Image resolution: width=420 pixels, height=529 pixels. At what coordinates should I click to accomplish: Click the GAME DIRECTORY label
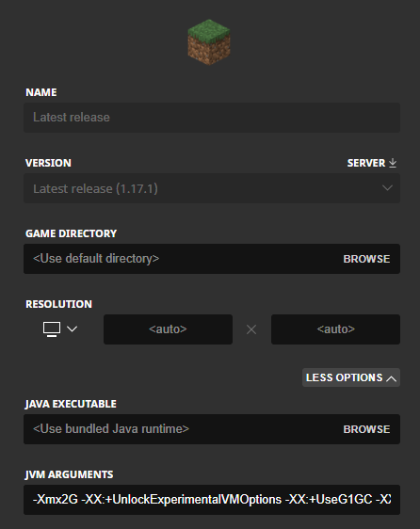click(x=71, y=233)
